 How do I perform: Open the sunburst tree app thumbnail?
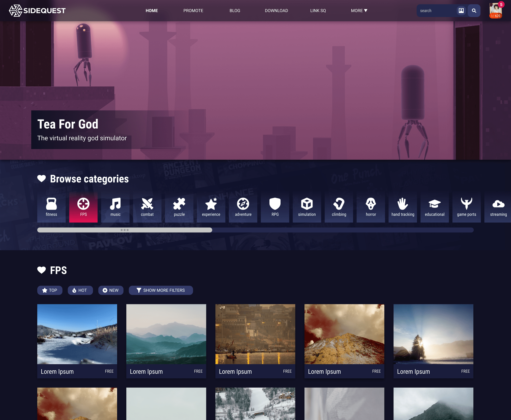[x=433, y=334]
